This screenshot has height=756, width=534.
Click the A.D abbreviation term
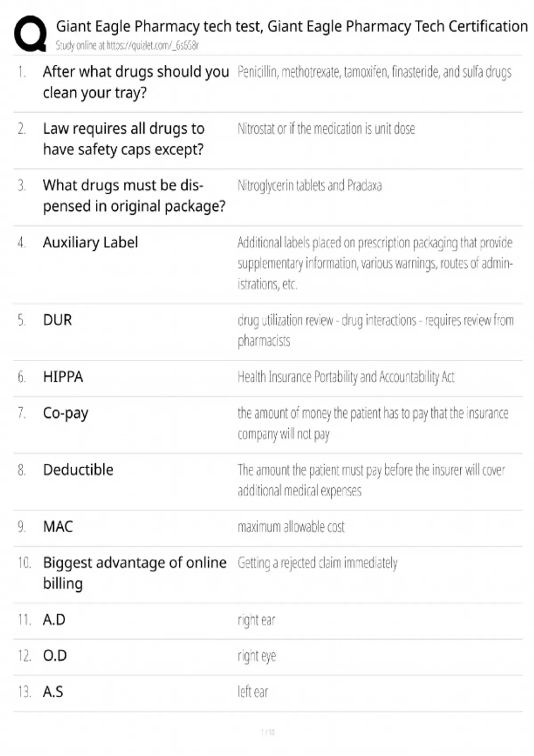(x=54, y=619)
